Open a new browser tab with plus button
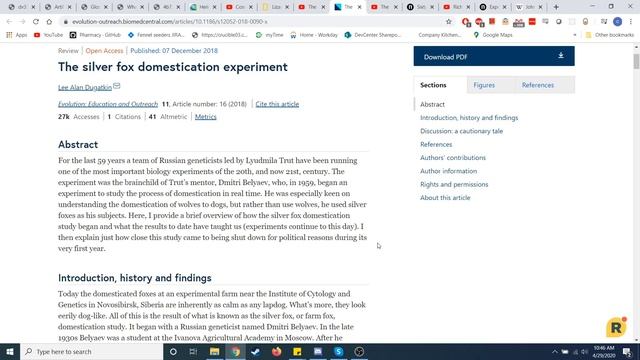Viewport: 640px width, 360px height. (x=556, y=7)
